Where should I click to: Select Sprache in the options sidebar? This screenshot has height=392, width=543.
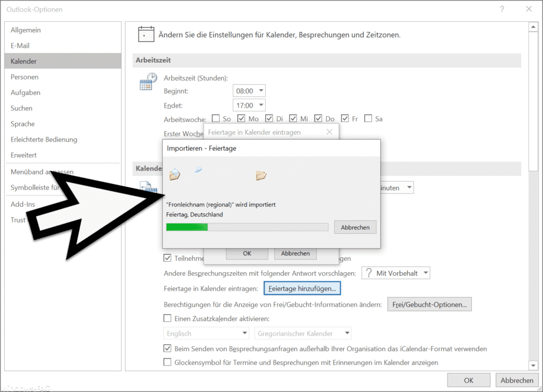click(x=63, y=124)
